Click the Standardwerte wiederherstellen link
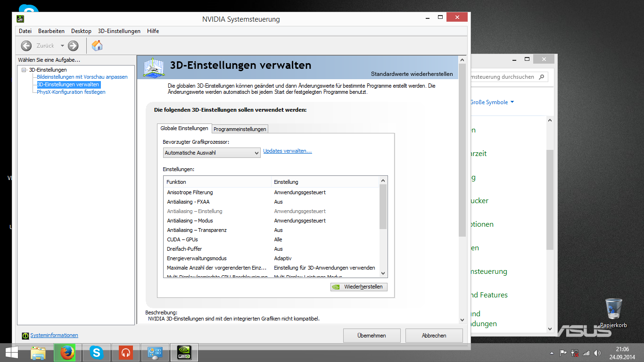The width and height of the screenshot is (644, 362). coord(412,74)
